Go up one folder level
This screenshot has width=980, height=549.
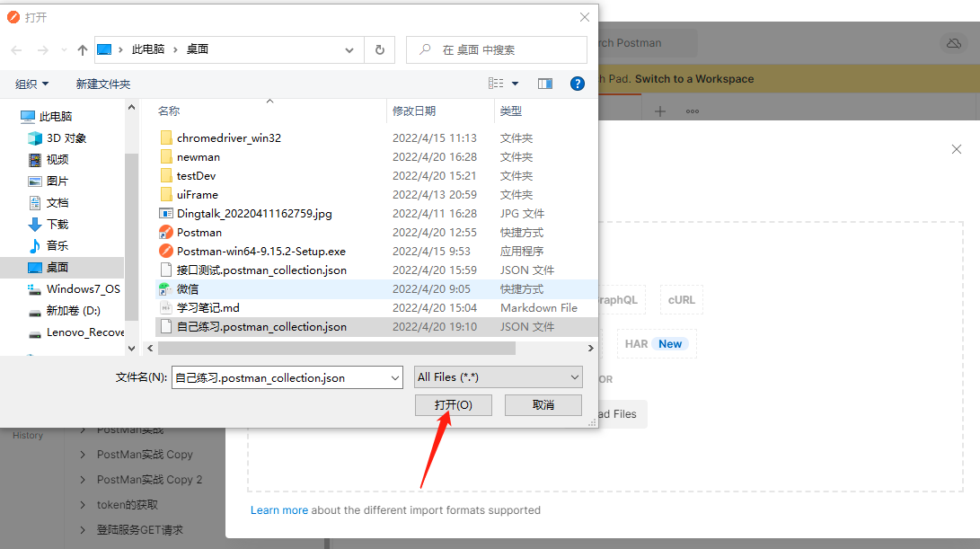83,50
